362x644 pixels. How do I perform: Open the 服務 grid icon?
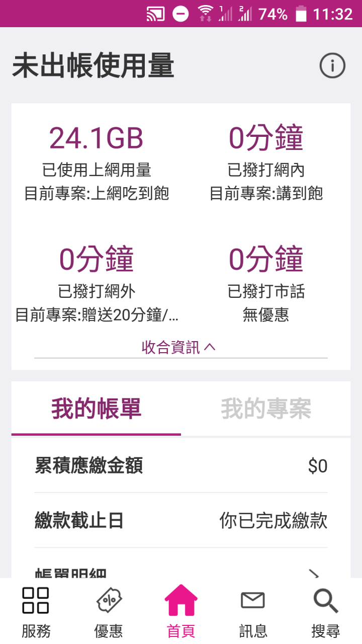[36, 601]
